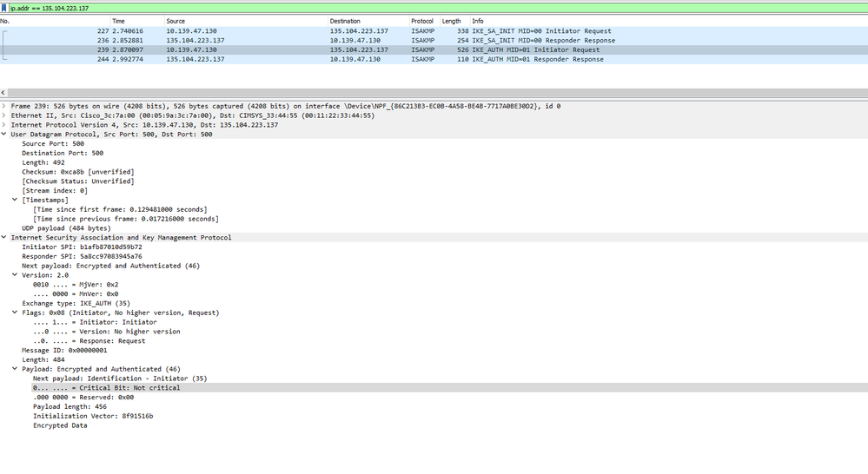Select the Stream index: 0 line

coord(55,190)
